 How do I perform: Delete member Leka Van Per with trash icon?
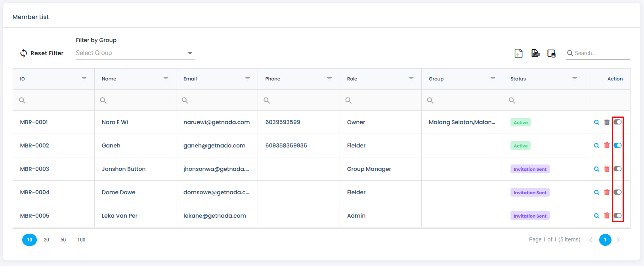[x=607, y=216]
